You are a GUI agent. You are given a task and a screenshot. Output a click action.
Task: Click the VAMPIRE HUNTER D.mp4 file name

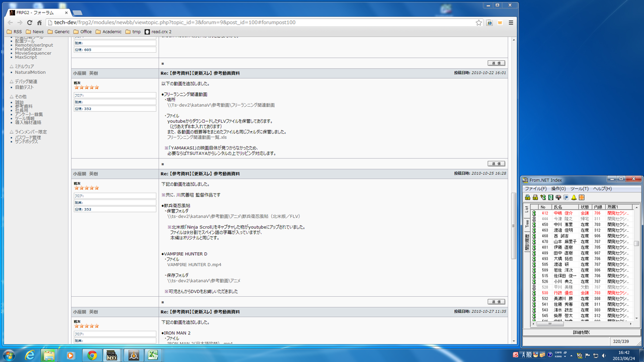pyautogui.click(x=194, y=264)
